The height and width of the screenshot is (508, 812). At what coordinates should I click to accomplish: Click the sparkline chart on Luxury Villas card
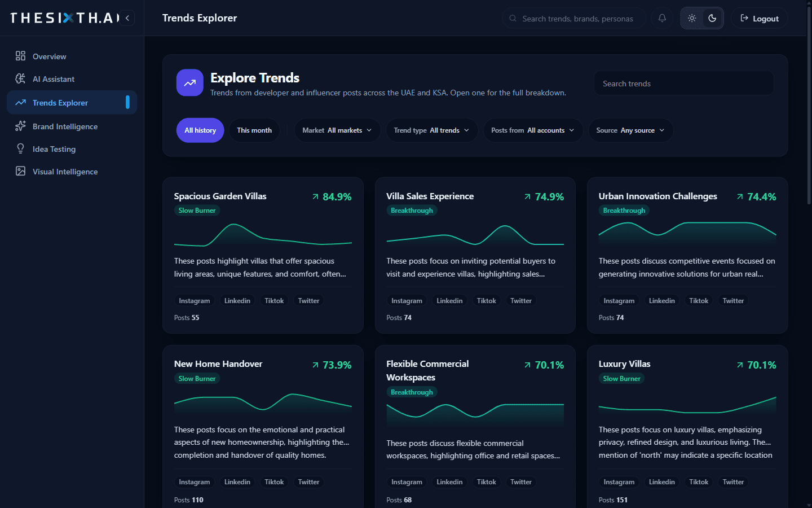pos(687,406)
